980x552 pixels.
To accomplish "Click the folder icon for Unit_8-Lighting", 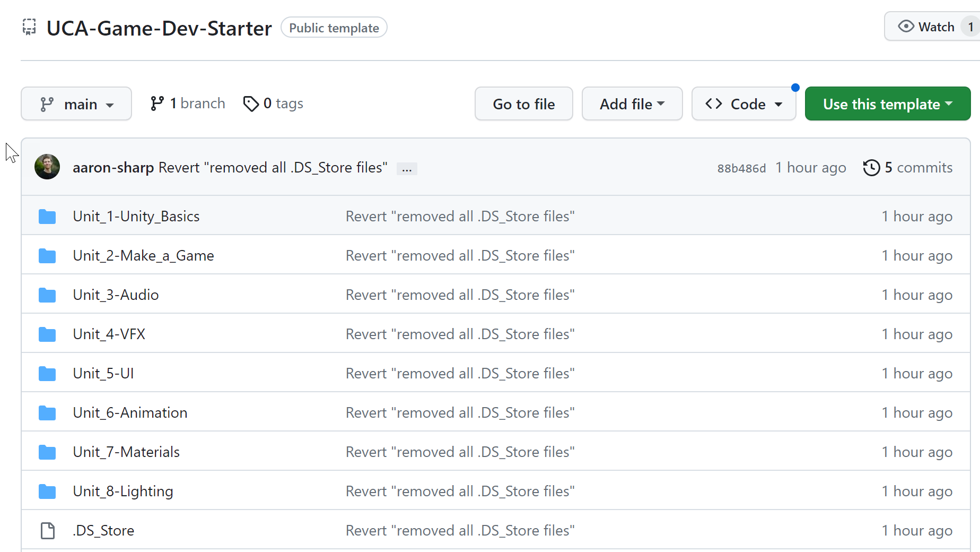I will tap(47, 491).
